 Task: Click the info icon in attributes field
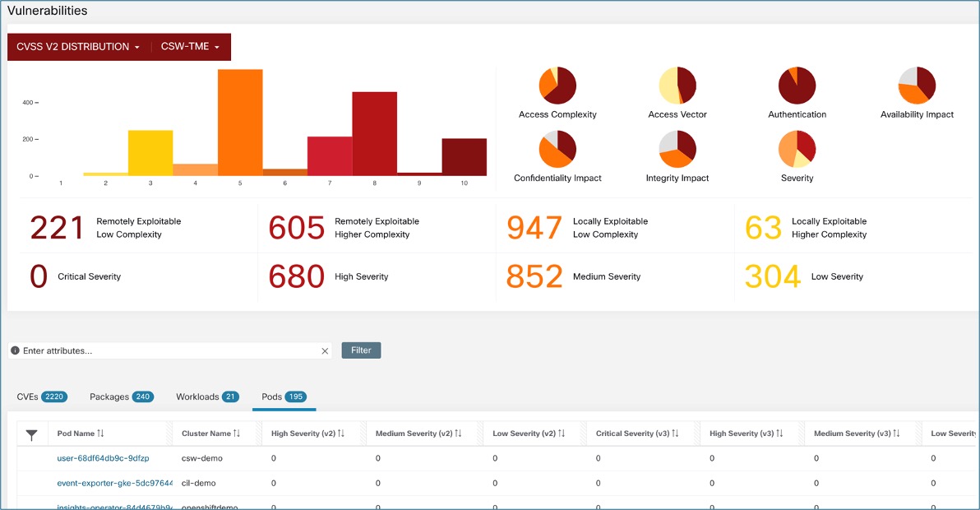click(x=15, y=350)
